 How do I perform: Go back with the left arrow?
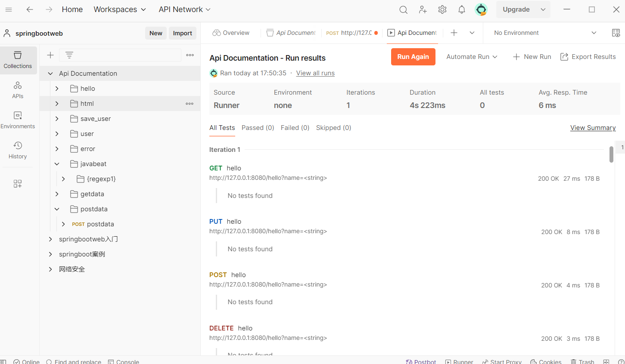(x=30, y=9)
